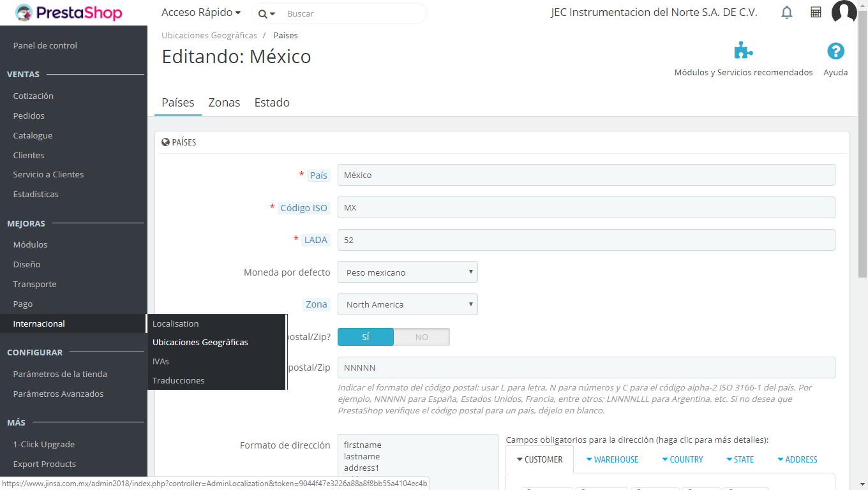Switch to the Zonas tab
This screenshot has height=490, width=868.
(x=225, y=103)
